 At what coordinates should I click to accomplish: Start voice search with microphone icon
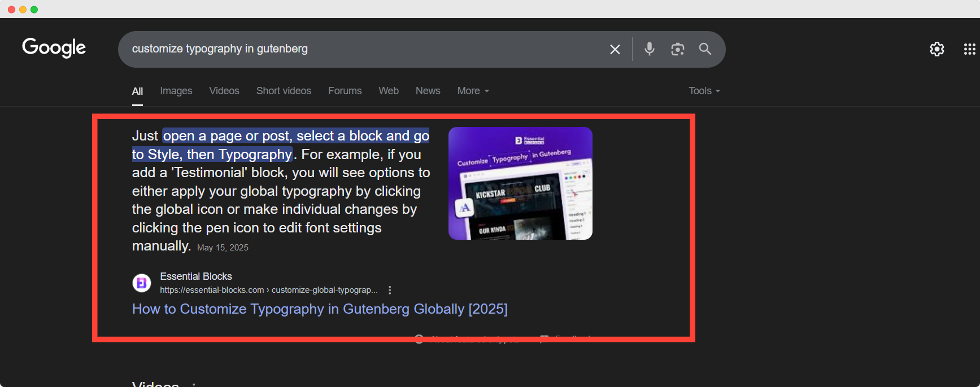point(650,49)
